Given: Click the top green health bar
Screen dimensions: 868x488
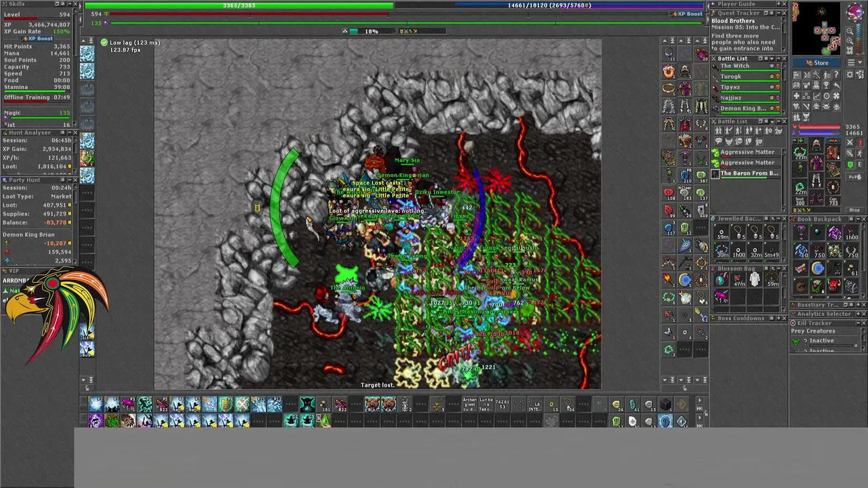Looking at the screenshot, I should coord(239,5).
